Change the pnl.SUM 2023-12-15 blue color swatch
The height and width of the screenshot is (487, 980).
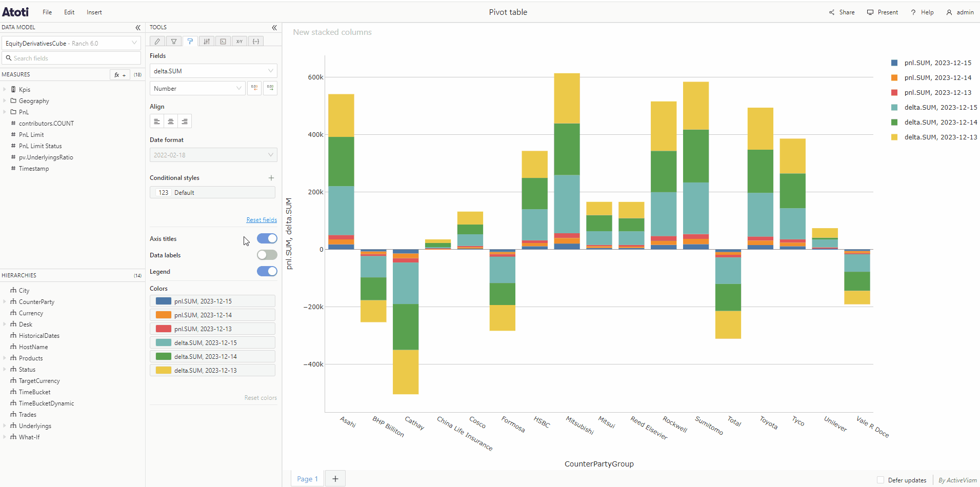[164, 301]
